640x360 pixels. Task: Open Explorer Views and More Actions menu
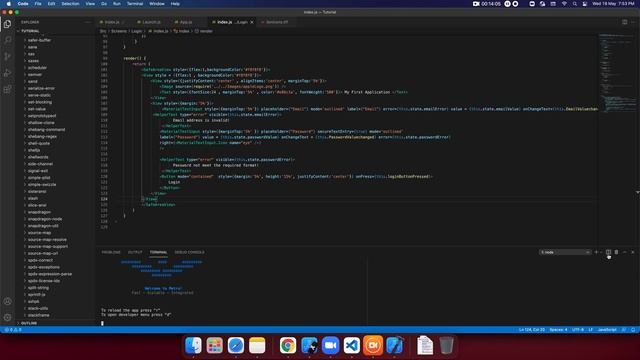coord(87,22)
